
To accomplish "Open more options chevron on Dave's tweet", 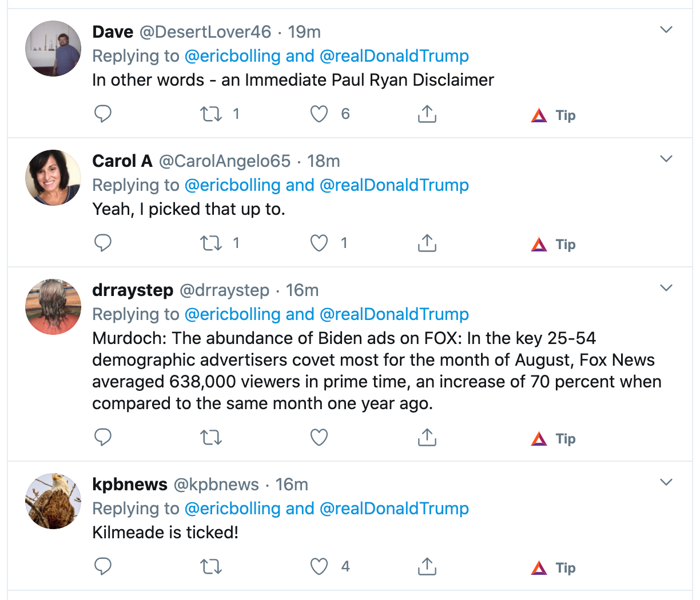I will (x=666, y=30).
